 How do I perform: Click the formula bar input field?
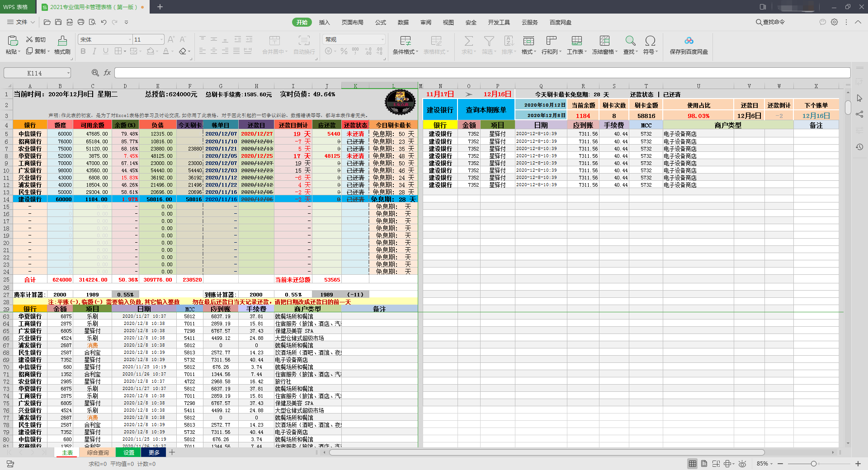point(482,73)
